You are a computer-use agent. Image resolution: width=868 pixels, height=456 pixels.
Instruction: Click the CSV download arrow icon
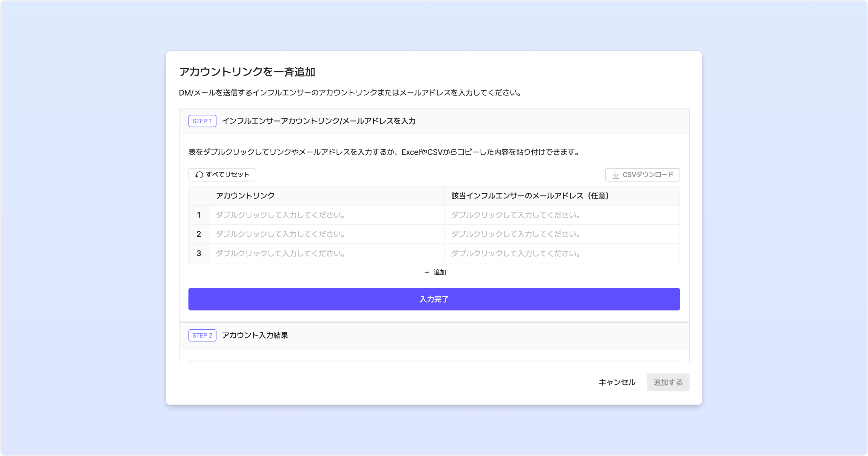pyautogui.click(x=616, y=175)
